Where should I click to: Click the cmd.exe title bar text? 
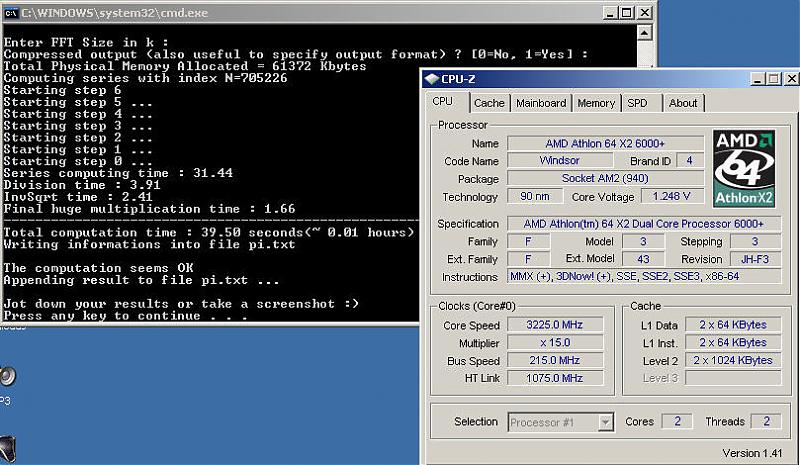click(115, 13)
